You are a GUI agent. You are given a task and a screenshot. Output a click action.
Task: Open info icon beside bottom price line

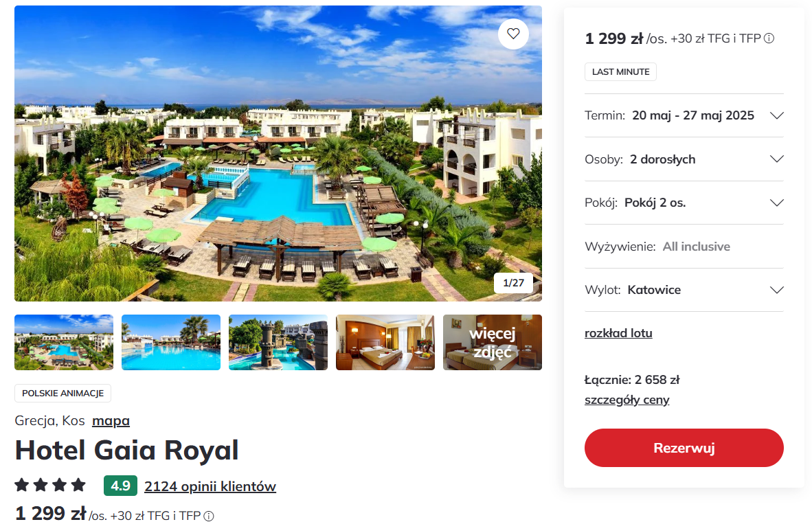tap(209, 516)
